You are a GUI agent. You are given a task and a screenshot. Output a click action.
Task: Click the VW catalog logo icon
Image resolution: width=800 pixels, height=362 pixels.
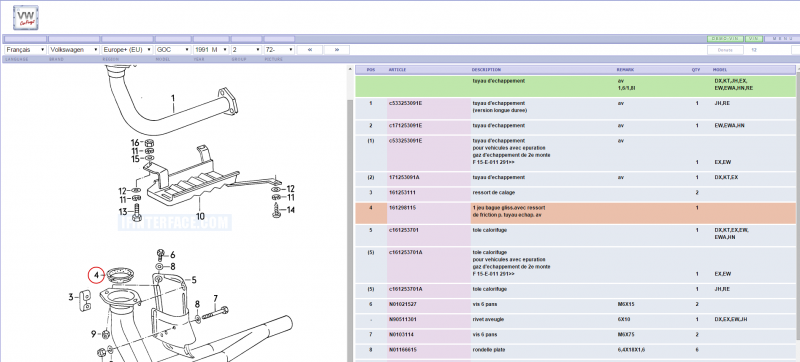26,17
